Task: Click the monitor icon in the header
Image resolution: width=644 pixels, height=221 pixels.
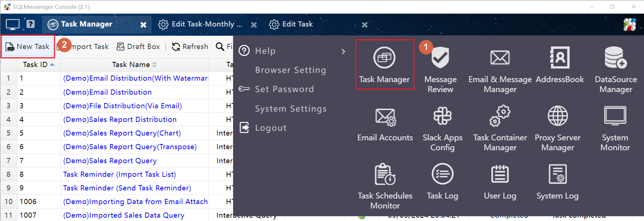Action: (13, 25)
